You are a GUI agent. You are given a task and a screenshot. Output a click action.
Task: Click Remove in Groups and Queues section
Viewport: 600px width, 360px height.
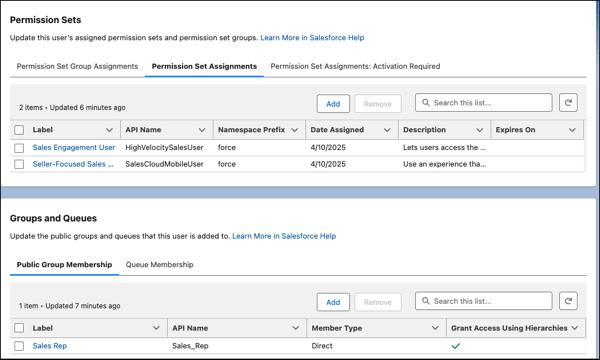[378, 302]
